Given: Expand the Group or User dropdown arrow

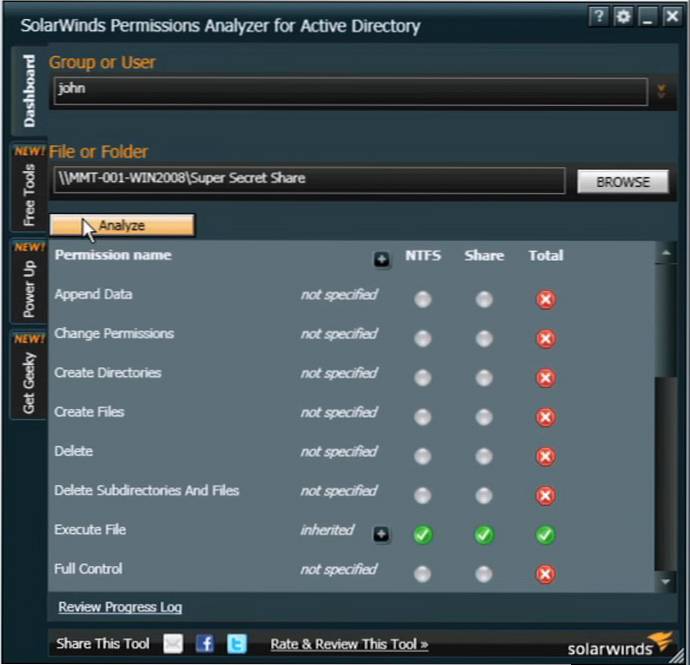Looking at the screenshot, I should coord(661,92).
